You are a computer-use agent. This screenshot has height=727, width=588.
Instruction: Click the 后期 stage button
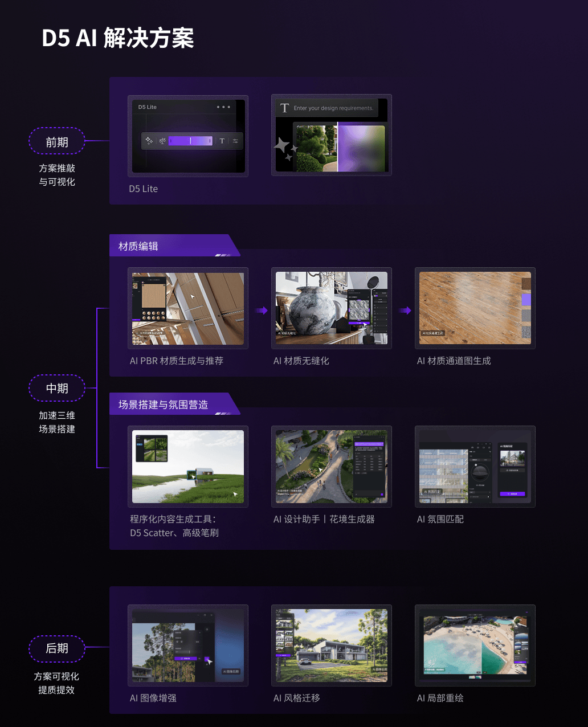[x=57, y=648]
